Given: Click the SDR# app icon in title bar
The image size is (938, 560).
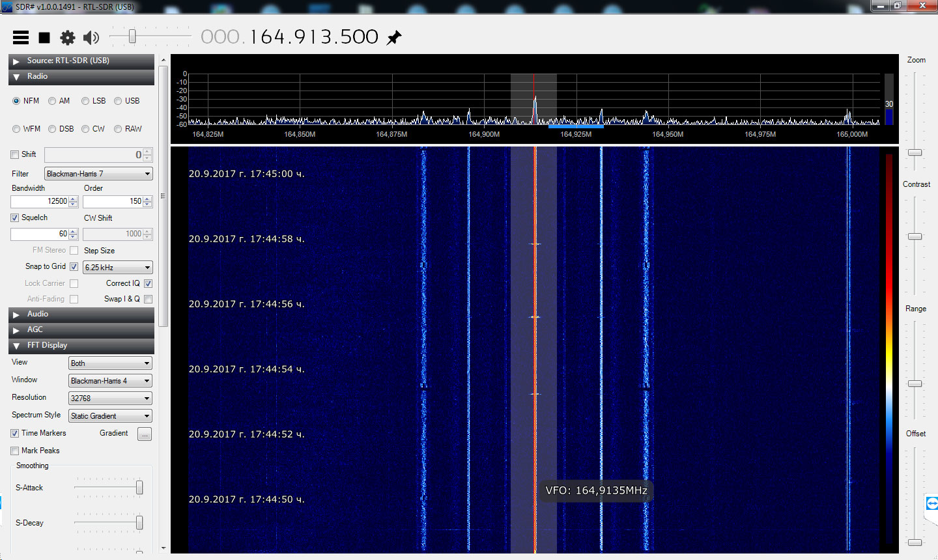Looking at the screenshot, I should (x=7, y=7).
